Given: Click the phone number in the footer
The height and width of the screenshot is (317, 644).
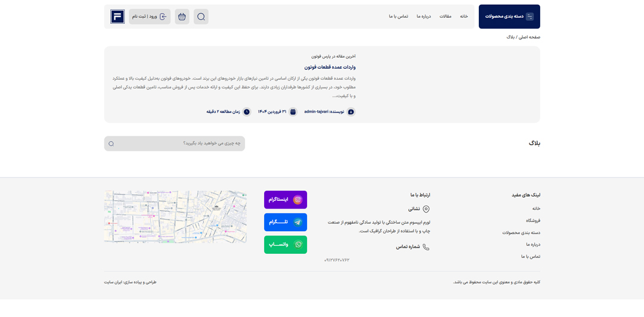Looking at the screenshot, I should 337,260.
